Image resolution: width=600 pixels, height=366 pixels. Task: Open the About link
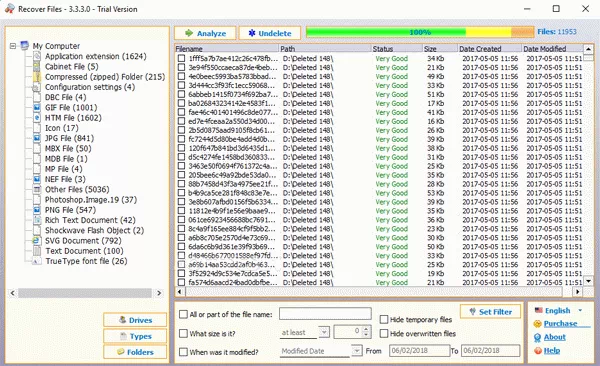(x=554, y=337)
